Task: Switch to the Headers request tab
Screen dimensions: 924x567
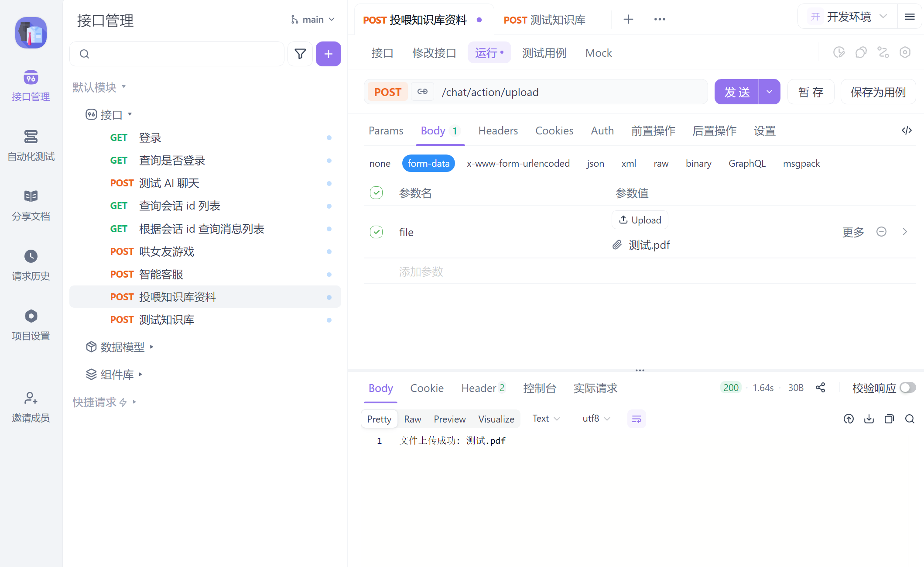Action: pos(498,131)
